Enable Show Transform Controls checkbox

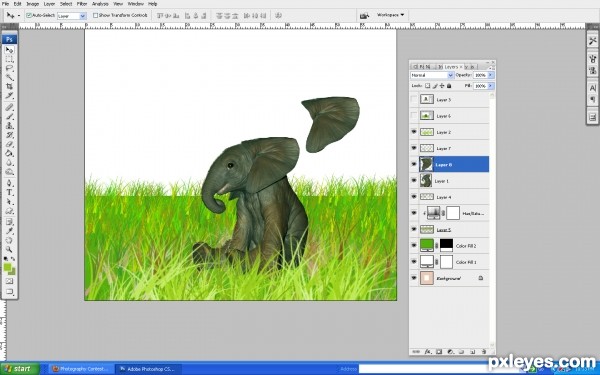tap(96, 15)
